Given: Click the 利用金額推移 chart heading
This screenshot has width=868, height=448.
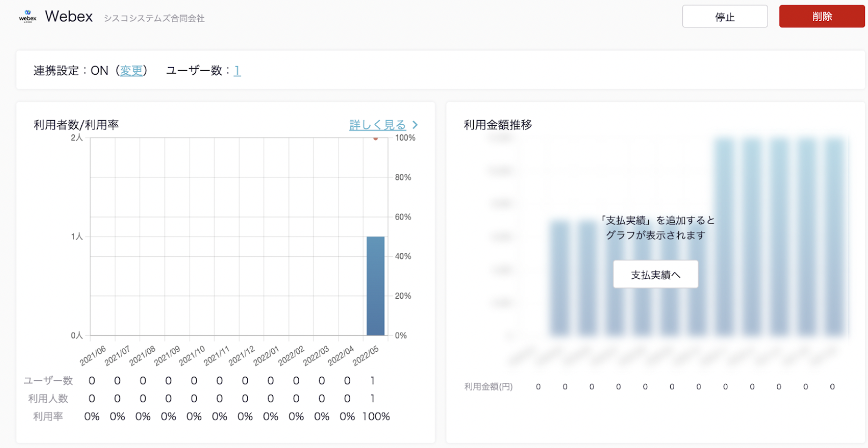Looking at the screenshot, I should [498, 125].
